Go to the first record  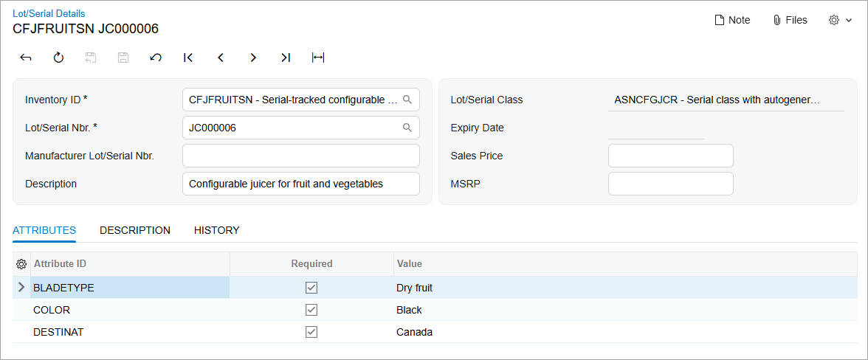(188, 58)
